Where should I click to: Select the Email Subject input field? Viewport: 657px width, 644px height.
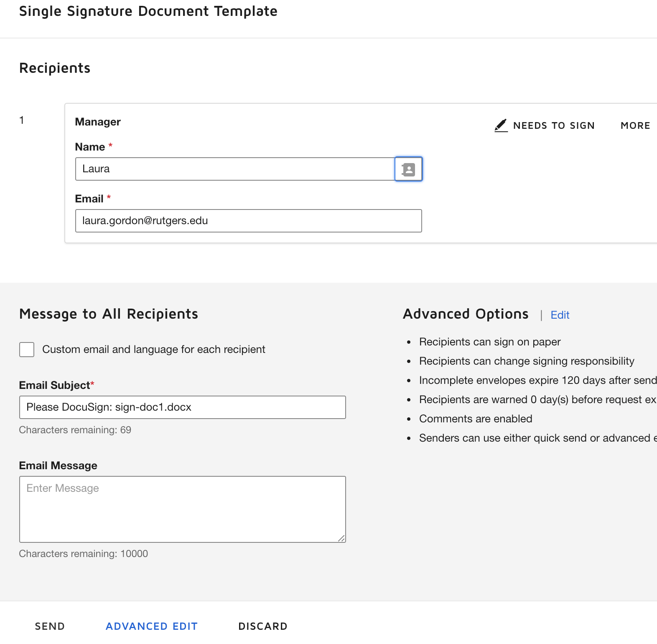coord(183,407)
